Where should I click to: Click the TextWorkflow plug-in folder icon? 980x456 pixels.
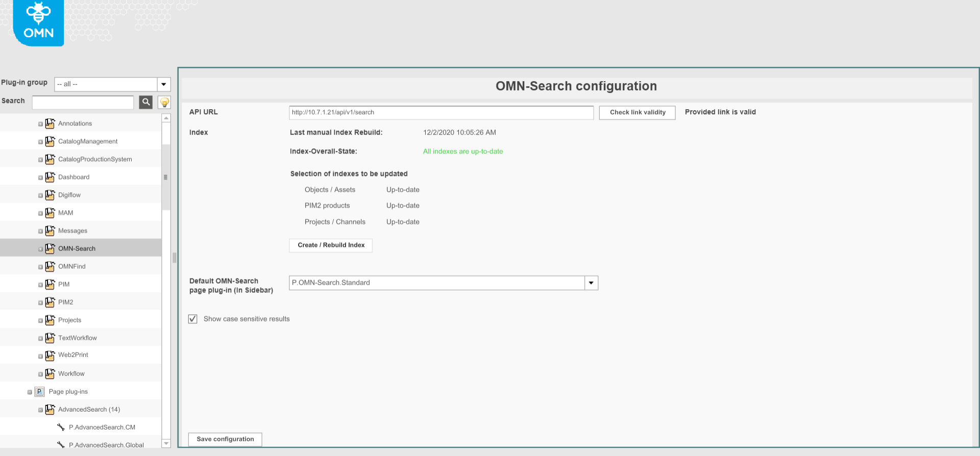point(50,338)
